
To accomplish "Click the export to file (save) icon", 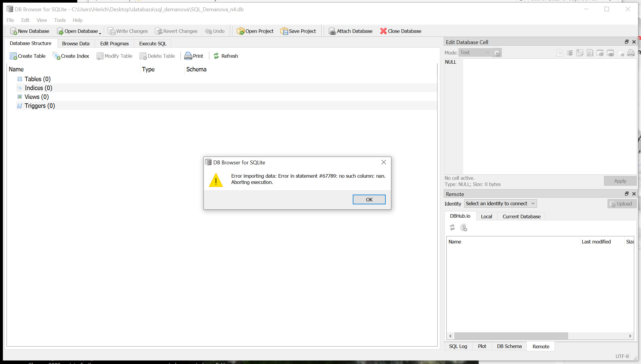I will (x=590, y=53).
